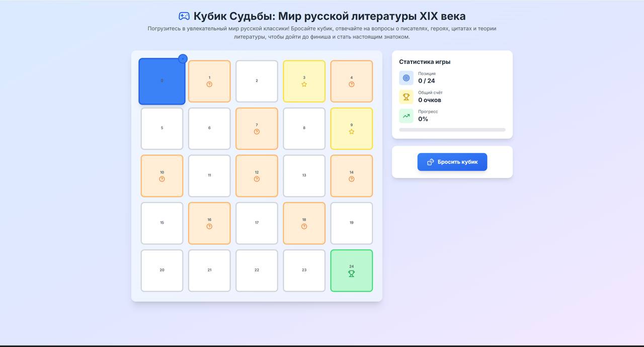Click the question mark icon on cell 12

click(x=257, y=179)
